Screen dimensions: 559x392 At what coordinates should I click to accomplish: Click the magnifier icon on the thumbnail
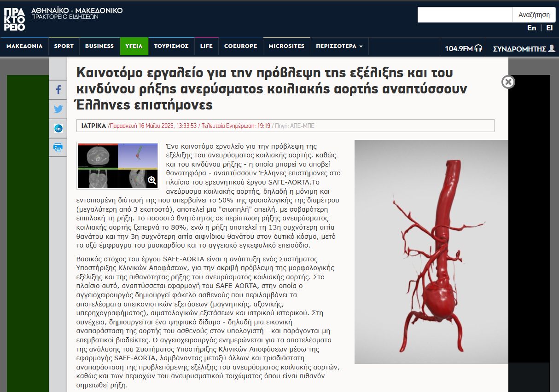pos(152,180)
